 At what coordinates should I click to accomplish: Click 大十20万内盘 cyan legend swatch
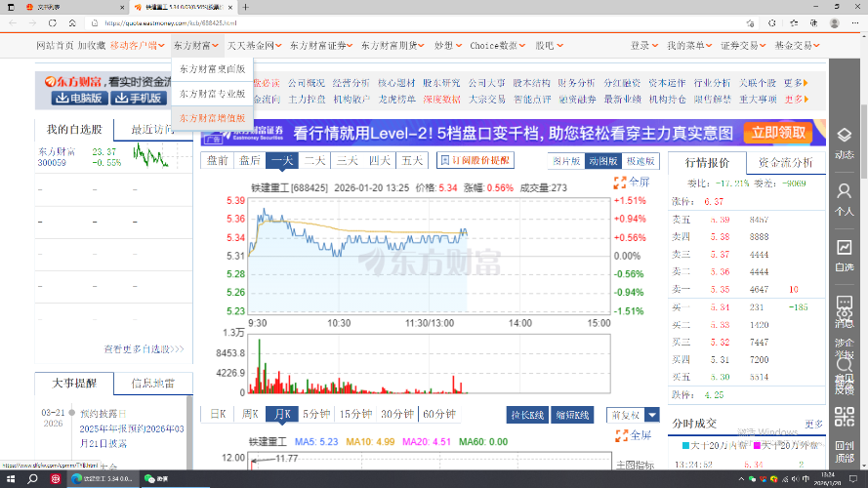click(685, 445)
